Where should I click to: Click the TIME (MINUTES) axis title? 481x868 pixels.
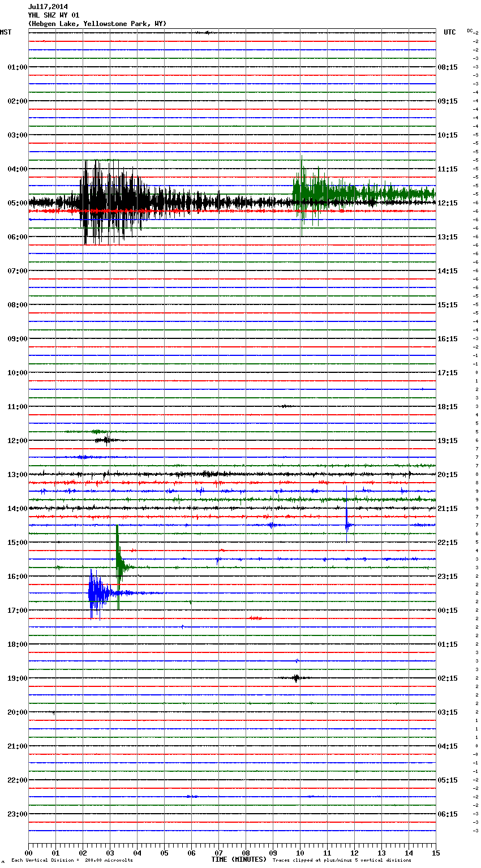[238, 860]
